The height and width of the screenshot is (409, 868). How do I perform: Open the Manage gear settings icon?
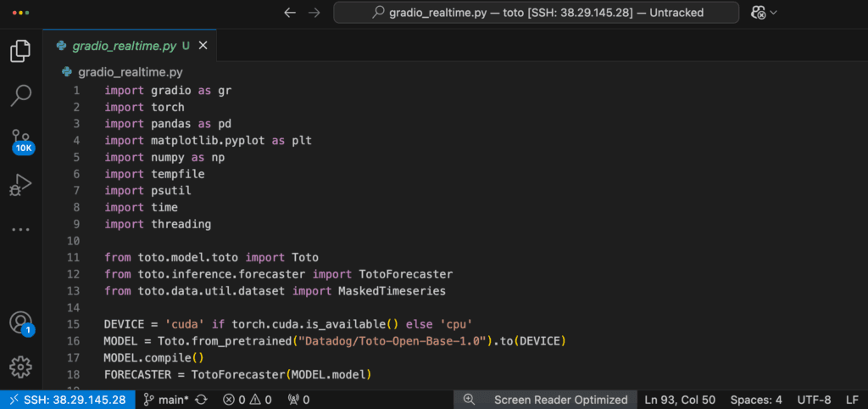coord(20,367)
